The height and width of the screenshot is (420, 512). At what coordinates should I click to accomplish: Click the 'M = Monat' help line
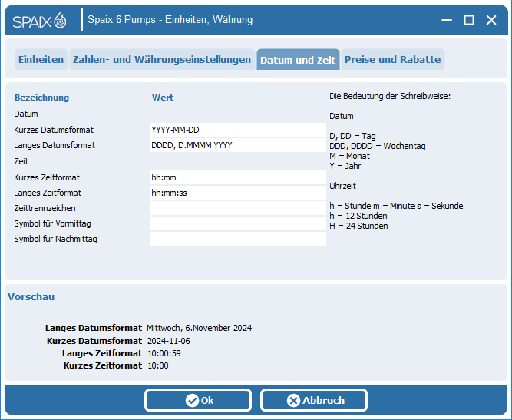pos(349,156)
